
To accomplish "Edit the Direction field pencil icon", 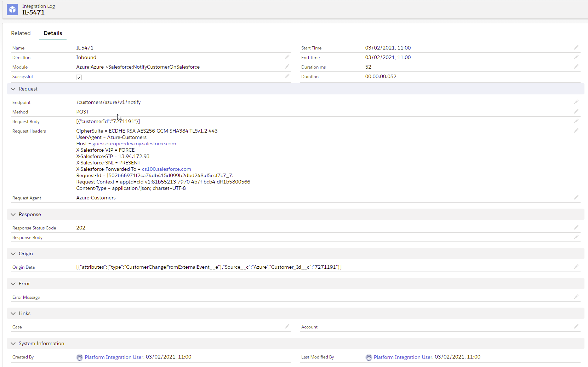I will (287, 57).
